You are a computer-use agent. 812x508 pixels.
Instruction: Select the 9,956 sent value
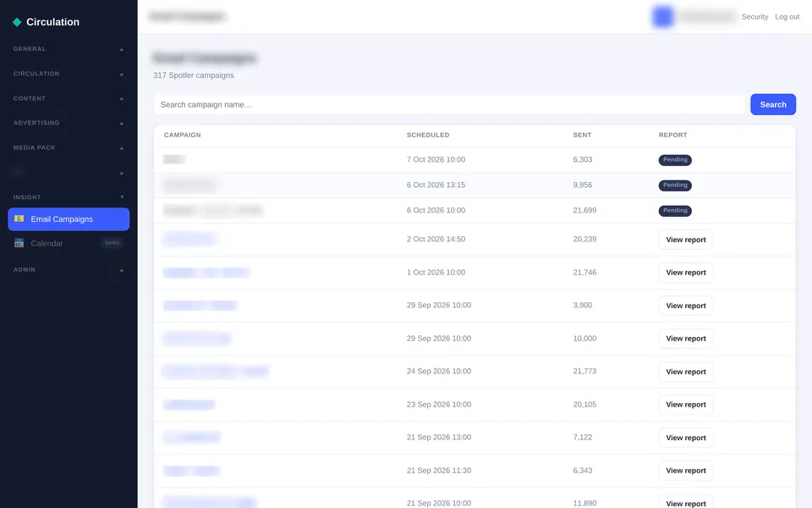point(583,185)
